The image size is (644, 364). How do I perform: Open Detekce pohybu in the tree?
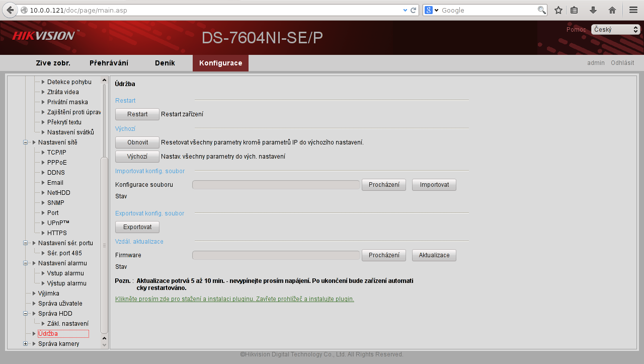pos(69,82)
